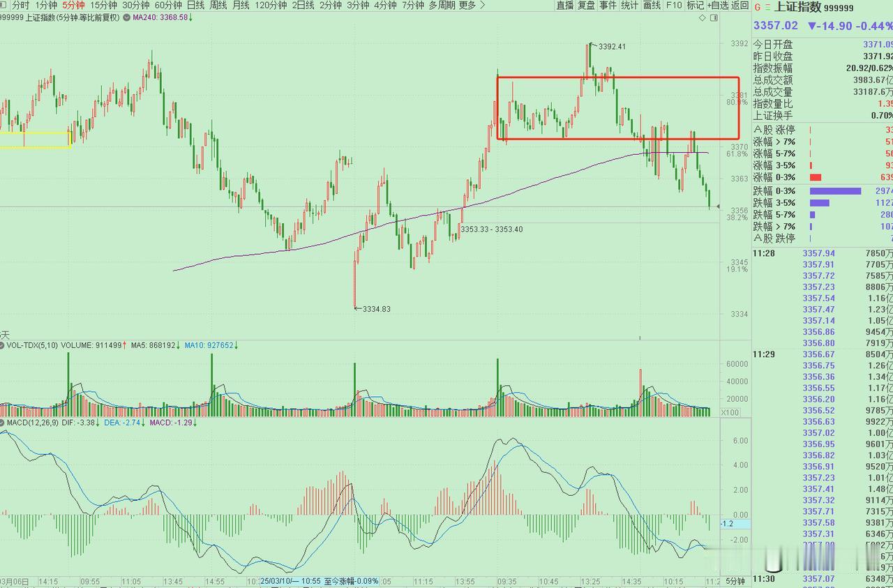The image size is (893, 588).
Task: Switch to 2分钟 period tab
Action: point(330,6)
